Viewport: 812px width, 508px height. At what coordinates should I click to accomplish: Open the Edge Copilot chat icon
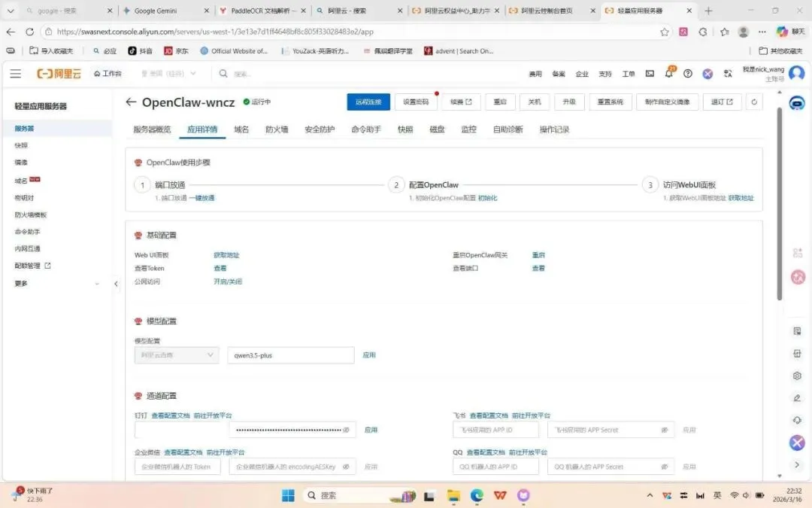782,32
